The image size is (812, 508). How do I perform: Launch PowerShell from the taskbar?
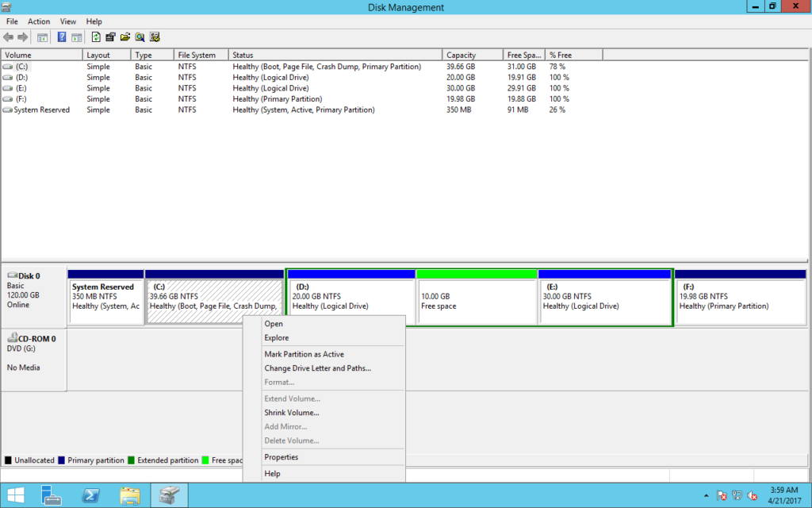pyautogui.click(x=91, y=496)
